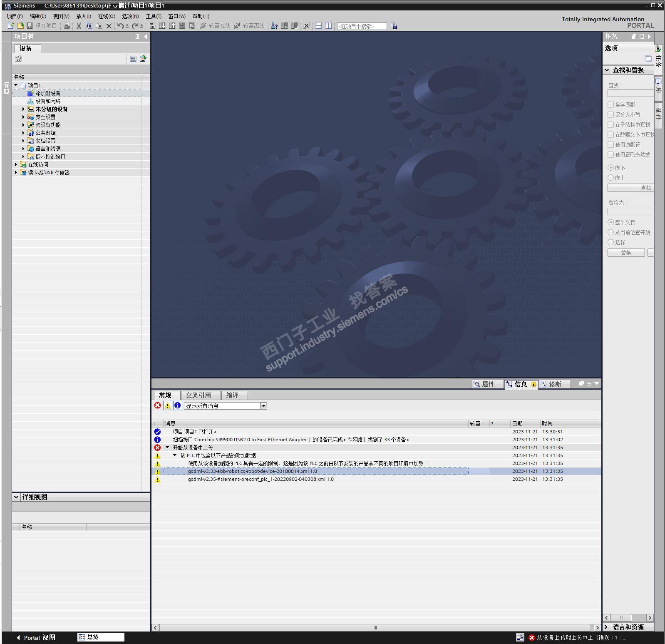Click the 总览 button in bottom bar
Viewport: 665px width, 644px height.
101,637
